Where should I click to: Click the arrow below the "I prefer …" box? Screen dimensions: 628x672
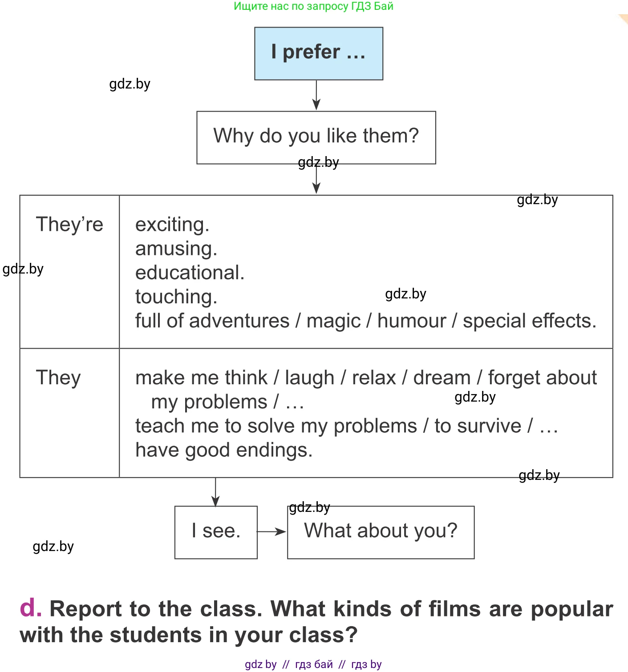(x=316, y=95)
